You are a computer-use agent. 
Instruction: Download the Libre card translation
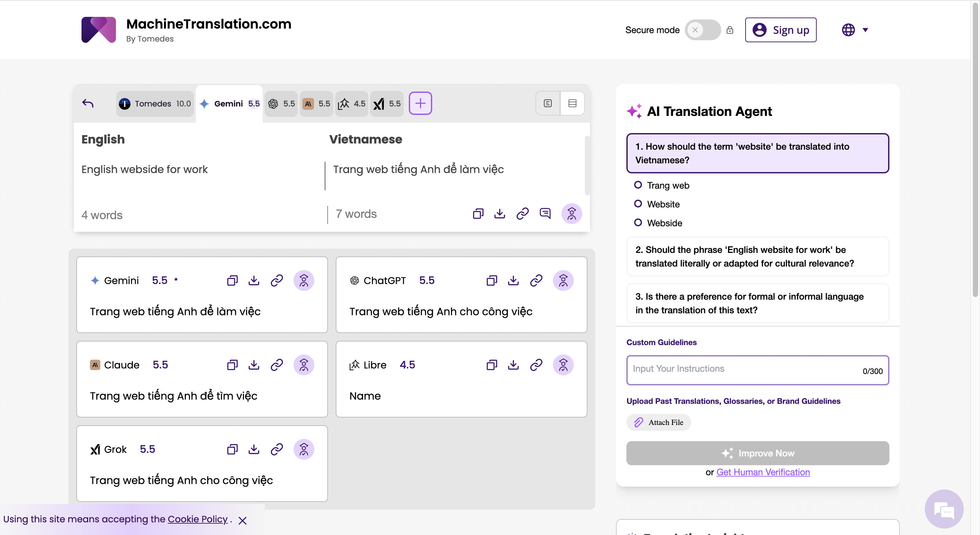pos(513,365)
